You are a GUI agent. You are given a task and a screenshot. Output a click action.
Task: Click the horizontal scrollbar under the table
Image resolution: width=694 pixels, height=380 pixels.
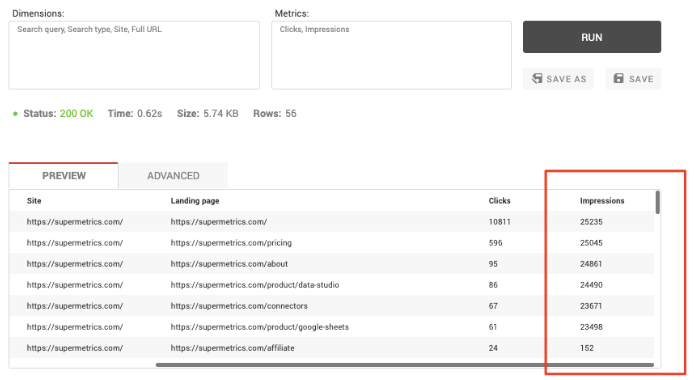click(405, 365)
